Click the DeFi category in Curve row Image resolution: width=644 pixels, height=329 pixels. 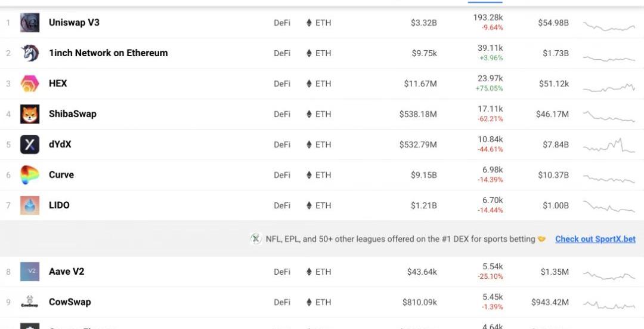(282, 175)
